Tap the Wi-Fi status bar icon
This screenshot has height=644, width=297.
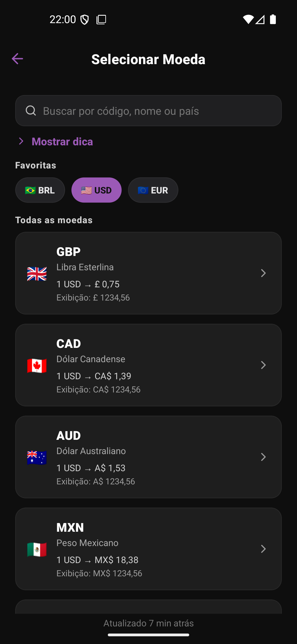pyautogui.click(x=248, y=19)
